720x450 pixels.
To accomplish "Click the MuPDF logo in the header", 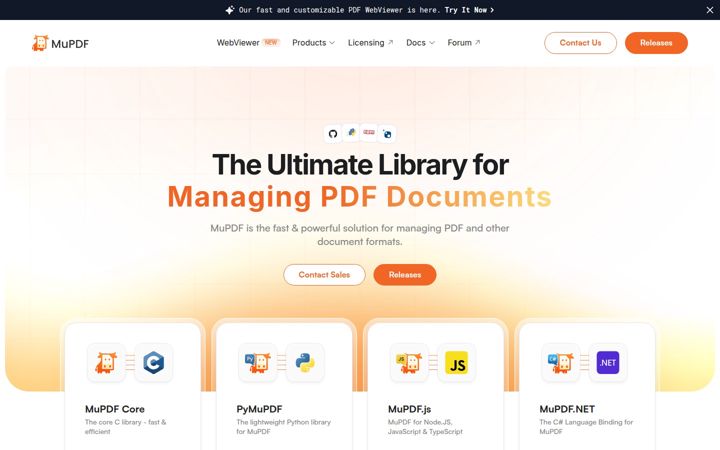I will 60,43.
